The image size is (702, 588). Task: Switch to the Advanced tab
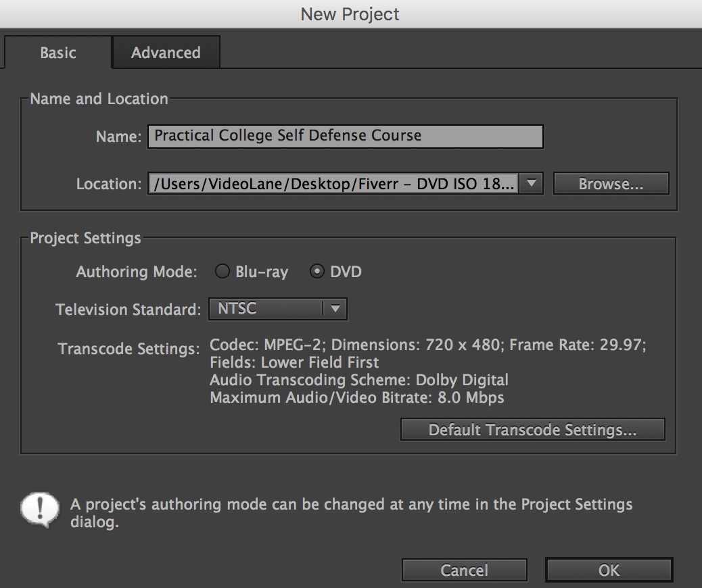click(x=166, y=52)
